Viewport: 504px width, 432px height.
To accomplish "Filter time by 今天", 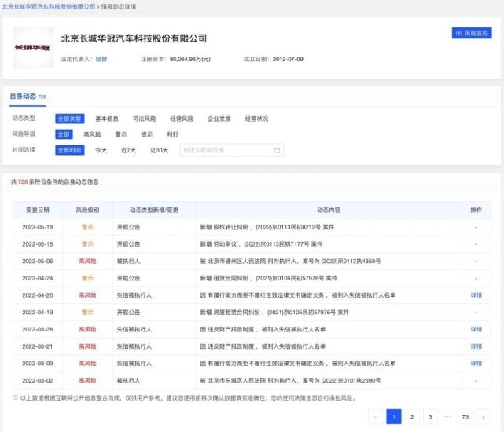I will click(x=101, y=150).
